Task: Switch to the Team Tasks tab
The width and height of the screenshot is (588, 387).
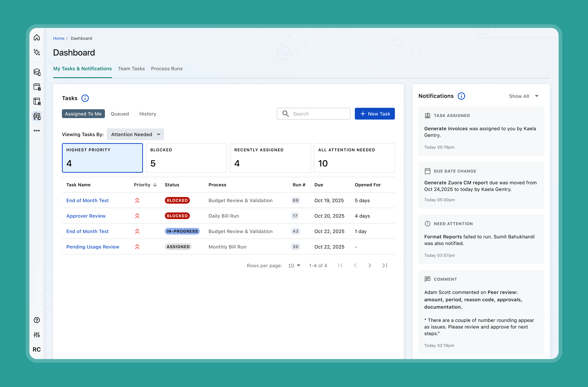Action: [131, 68]
